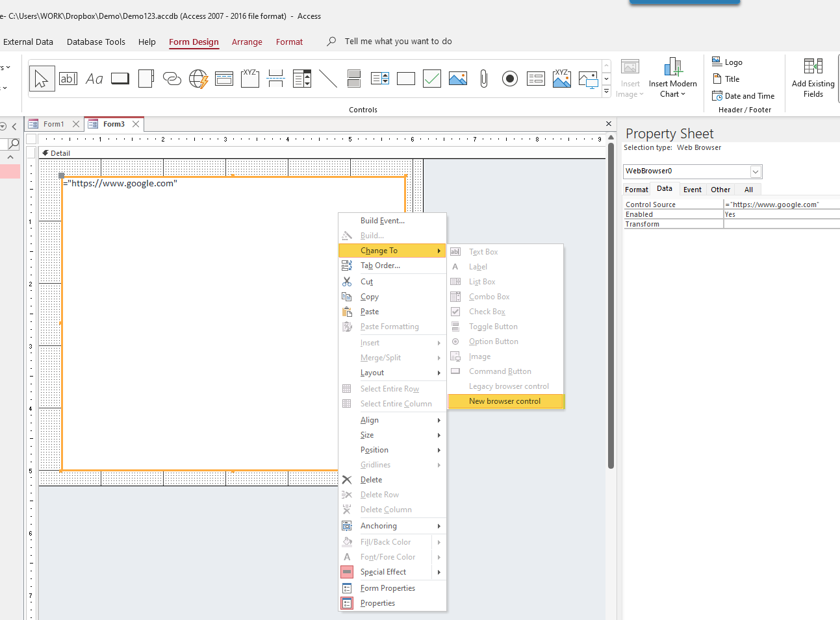The width and height of the screenshot is (840, 620).
Task: Choose the Hyperlink control icon
Action: point(172,79)
